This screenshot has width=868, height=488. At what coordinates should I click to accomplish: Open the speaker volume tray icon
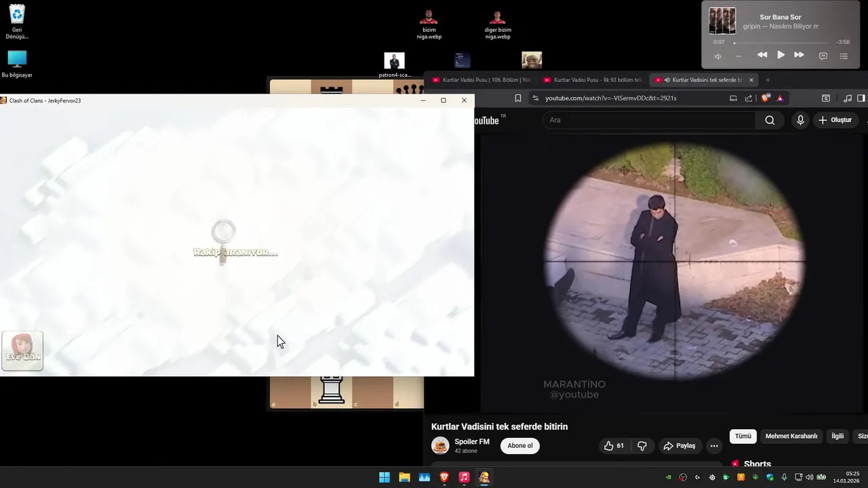pyautogui.click(x=809, y=477)
